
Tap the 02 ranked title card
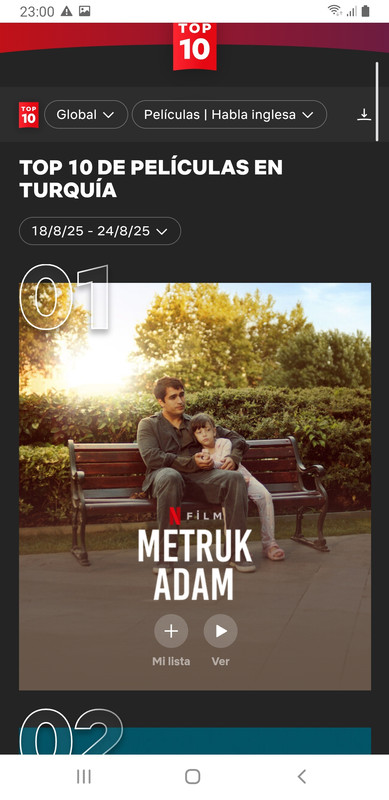pyautogui.click(x=195, y=741)
